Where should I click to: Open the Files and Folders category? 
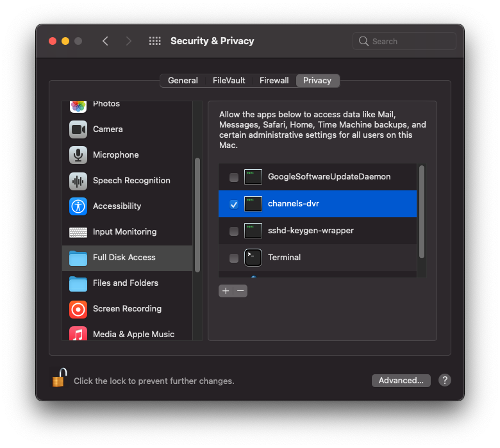[125, 283]
